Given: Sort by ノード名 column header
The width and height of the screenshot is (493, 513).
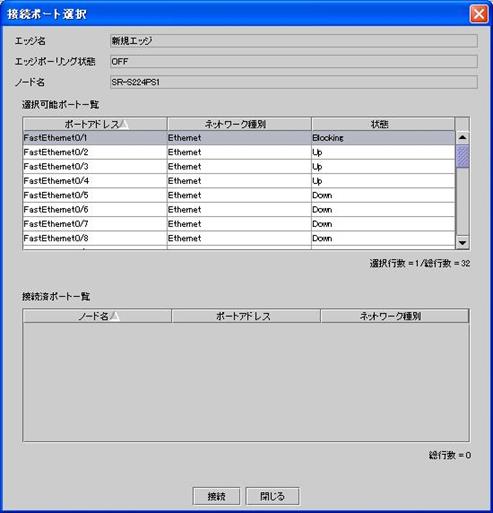Looking at the screenshot, I should tap(97, 316).
